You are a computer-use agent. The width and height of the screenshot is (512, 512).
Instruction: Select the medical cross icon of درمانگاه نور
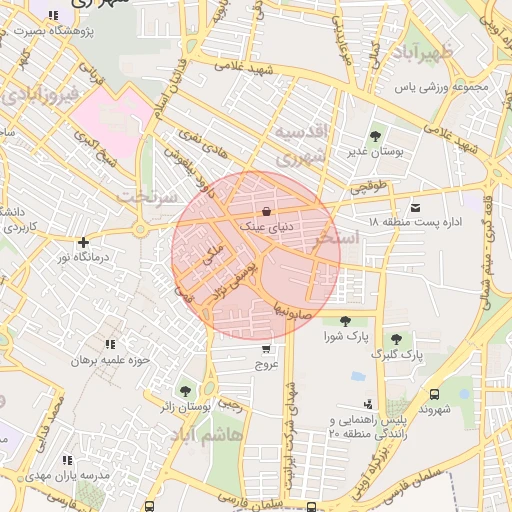click(x=83, y=242)
